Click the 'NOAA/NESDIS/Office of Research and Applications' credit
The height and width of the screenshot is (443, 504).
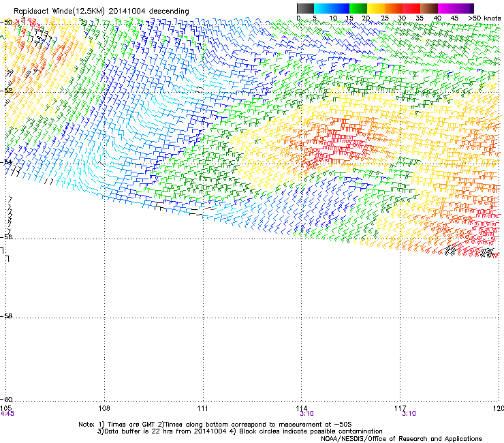coord(401,439)
